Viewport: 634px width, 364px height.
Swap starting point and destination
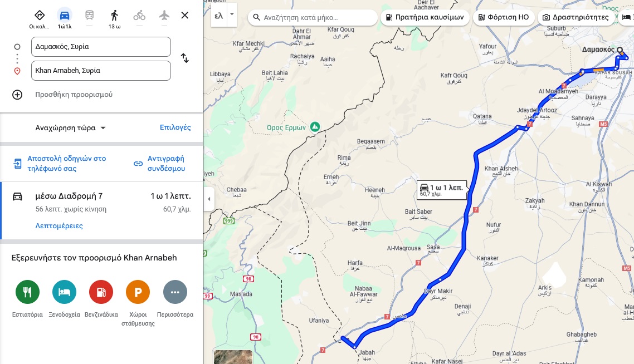[185, 58]
